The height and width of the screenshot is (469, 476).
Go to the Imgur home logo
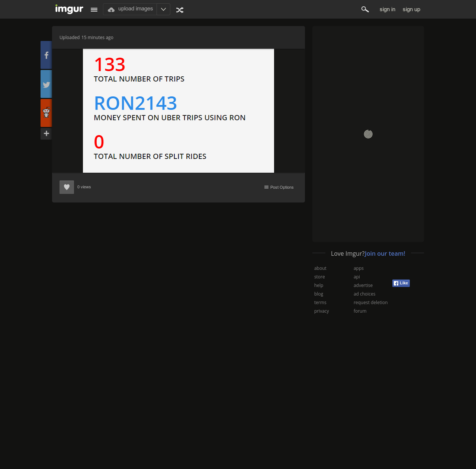(x=69, y=9)
